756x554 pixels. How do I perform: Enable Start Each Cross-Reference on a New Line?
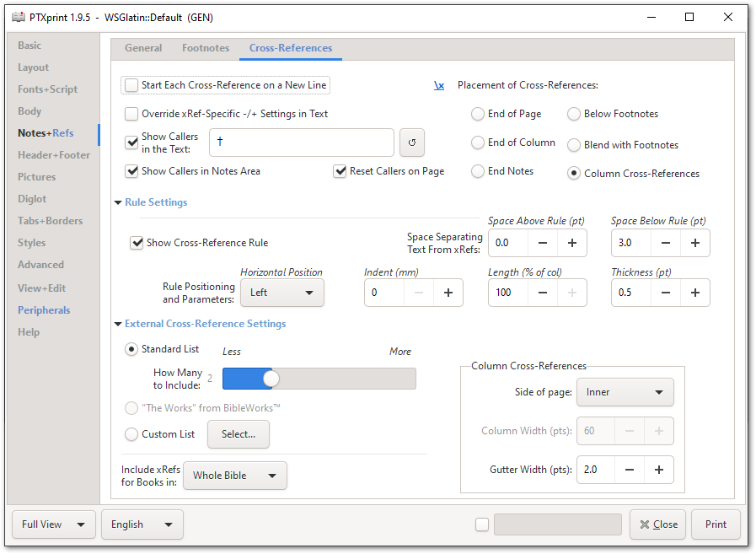[x=131, y=85]
